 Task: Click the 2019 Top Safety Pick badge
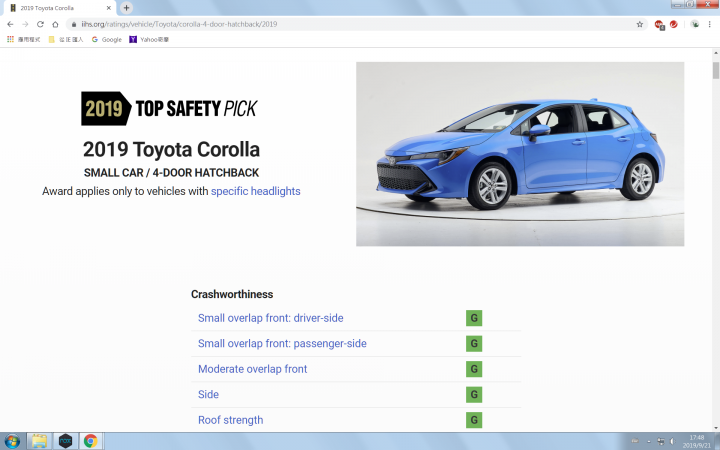click(x=169, y=108)
